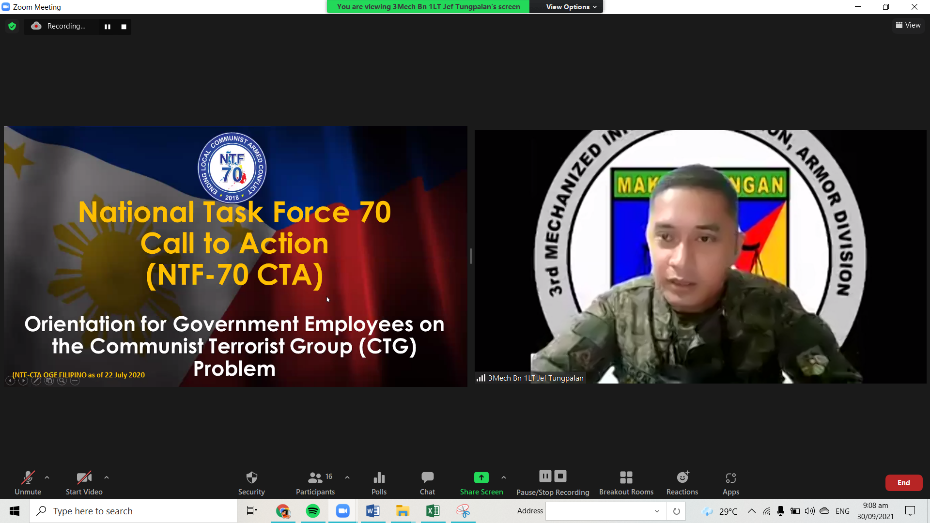The height and width of the screenshot is (523, 930).
Task: Open OneDrive cloud tray icon
Action: click(824, 511)
